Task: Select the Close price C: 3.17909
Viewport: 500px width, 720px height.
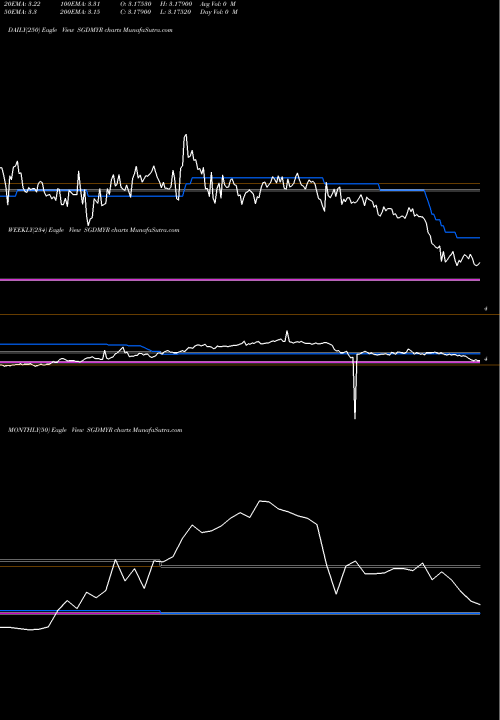Action: (x=136, y=12)
